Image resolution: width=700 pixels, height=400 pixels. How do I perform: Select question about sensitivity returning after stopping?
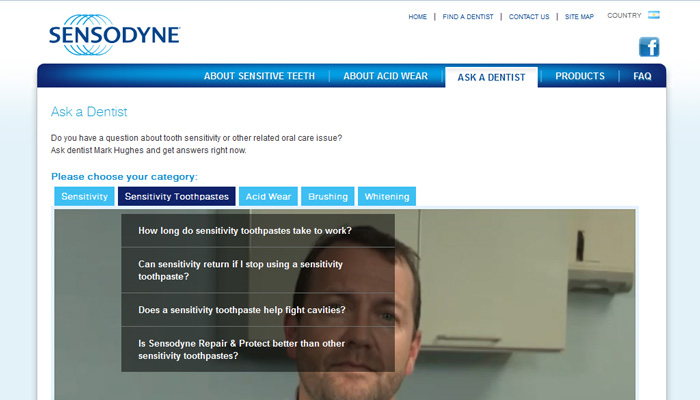click(258, 270)
